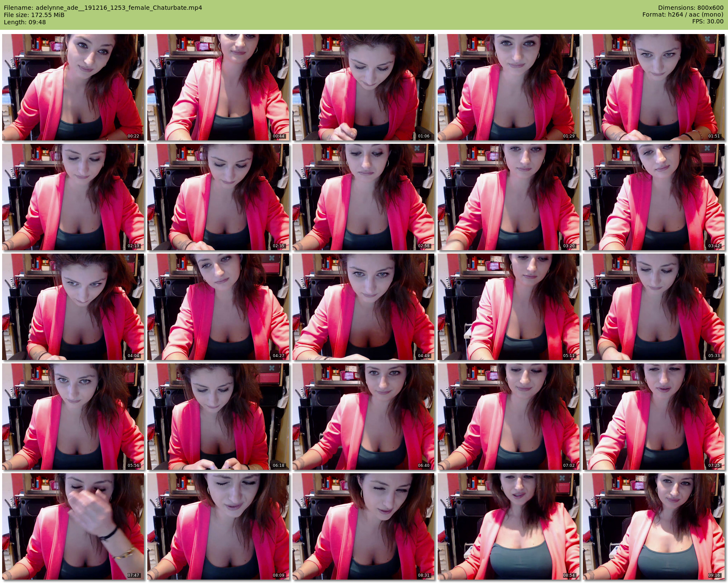Image resolution: width=728 pixels, height=583 pixels.
Task: Click the Length 09:48 text
Action: (25, 22)
